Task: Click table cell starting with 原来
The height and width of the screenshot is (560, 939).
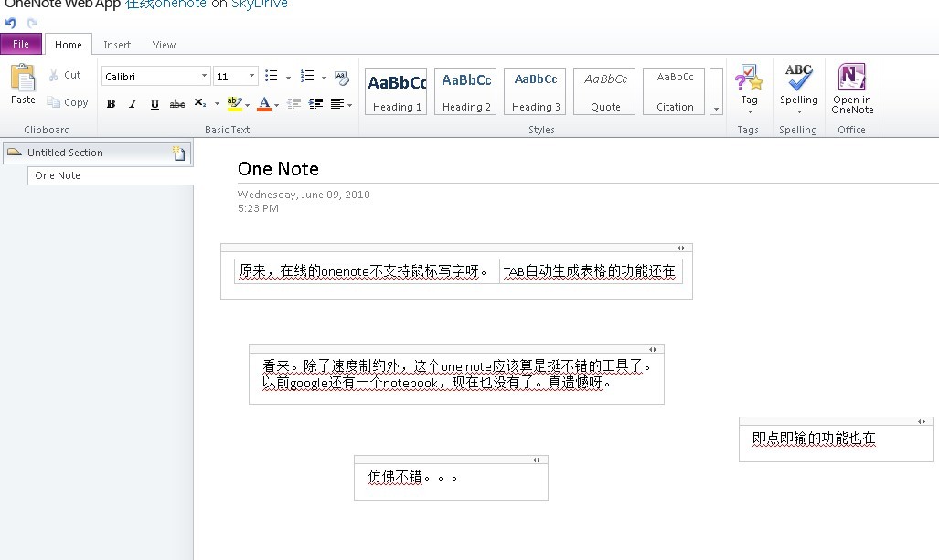Action: 367,271
